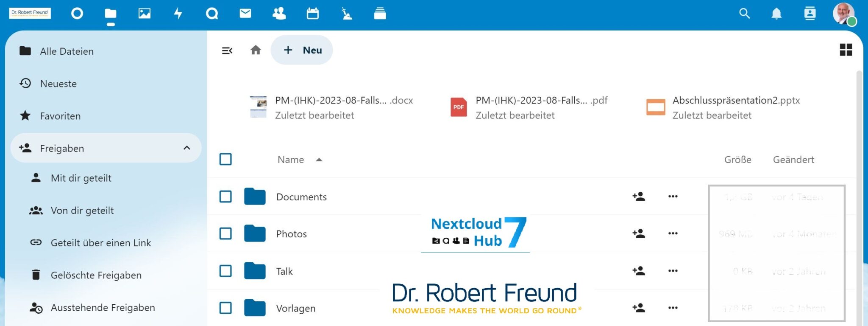Share the Photos folder
Screen dimensions: 868x326
coord(639,233)
